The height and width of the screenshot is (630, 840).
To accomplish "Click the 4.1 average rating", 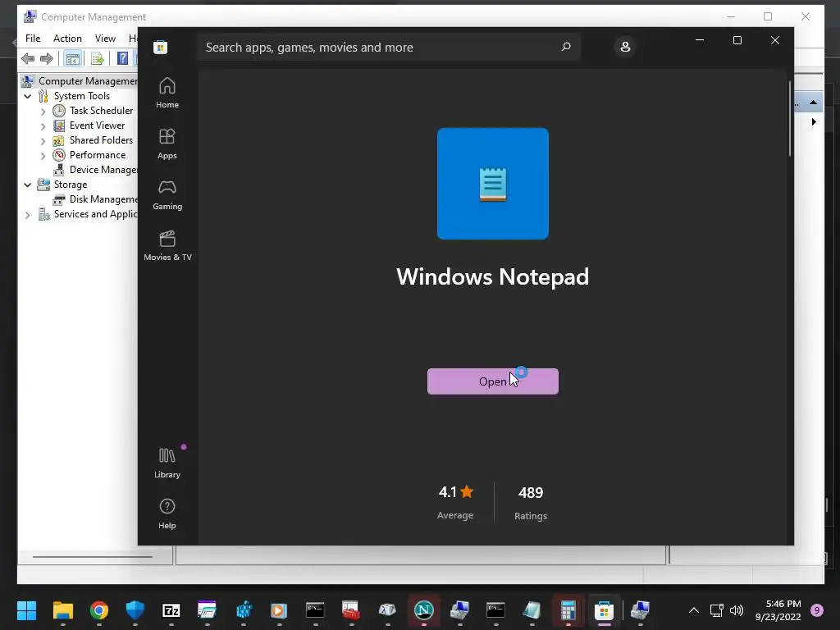I will [x=455, y=492].
